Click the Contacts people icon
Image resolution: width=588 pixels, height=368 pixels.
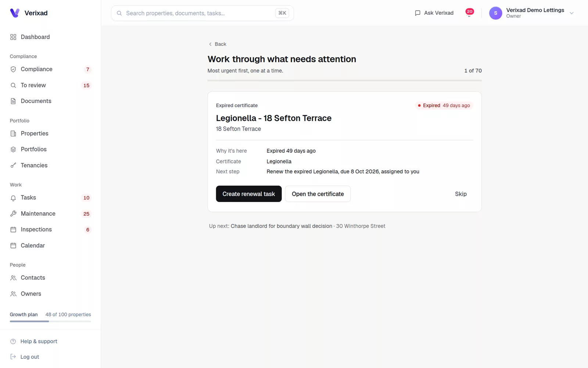coord(13,278)
